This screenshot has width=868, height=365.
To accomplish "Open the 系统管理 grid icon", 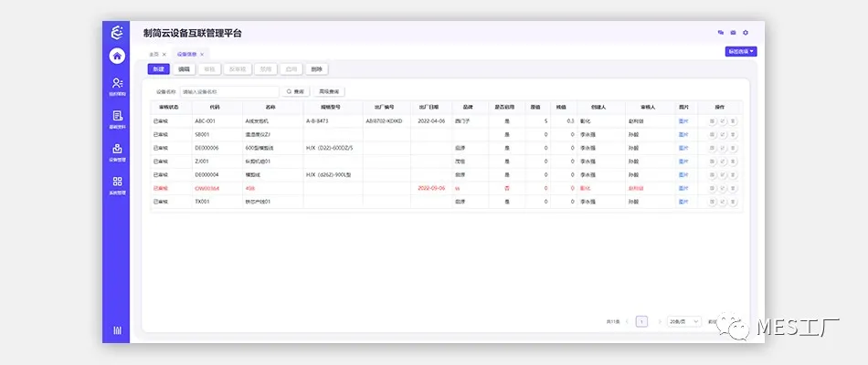I will coord(117,183).
